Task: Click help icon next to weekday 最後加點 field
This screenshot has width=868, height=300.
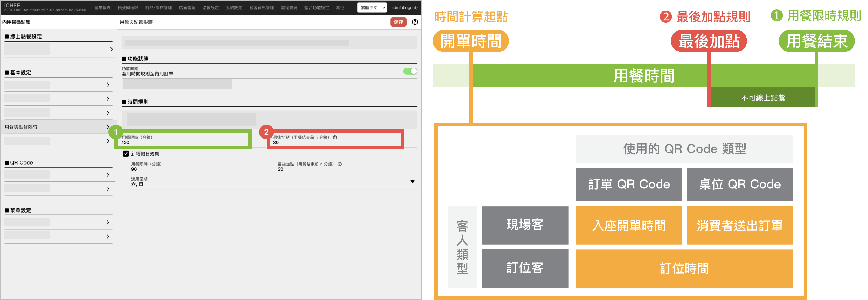Action: pos(335,137)
